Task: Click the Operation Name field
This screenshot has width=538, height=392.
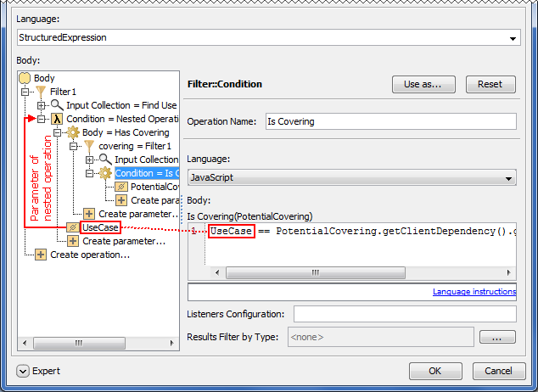Action: coord(391,121)
